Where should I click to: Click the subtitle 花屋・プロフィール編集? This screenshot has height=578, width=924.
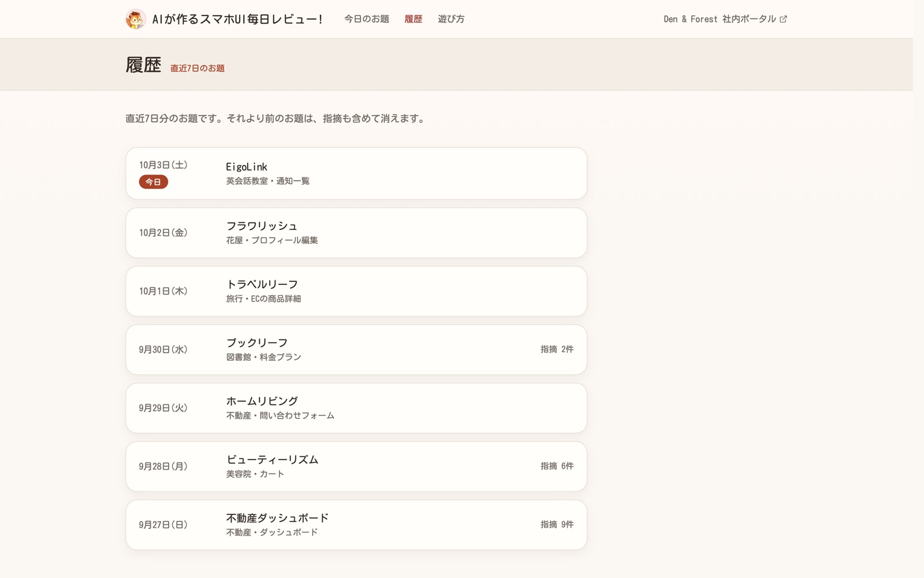pyautogui.click(x=272, y=240)
